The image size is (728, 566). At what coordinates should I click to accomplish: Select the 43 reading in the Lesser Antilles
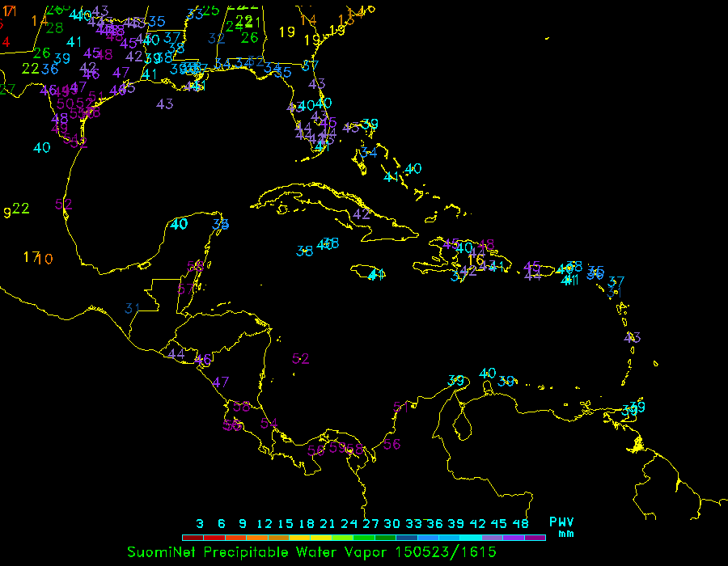coord(633,337)
